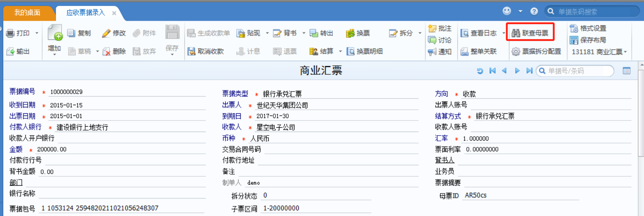Viewport: 644px width, 216px height.
Task: Click the refresh icon in navigation bar
Action: 480,71
